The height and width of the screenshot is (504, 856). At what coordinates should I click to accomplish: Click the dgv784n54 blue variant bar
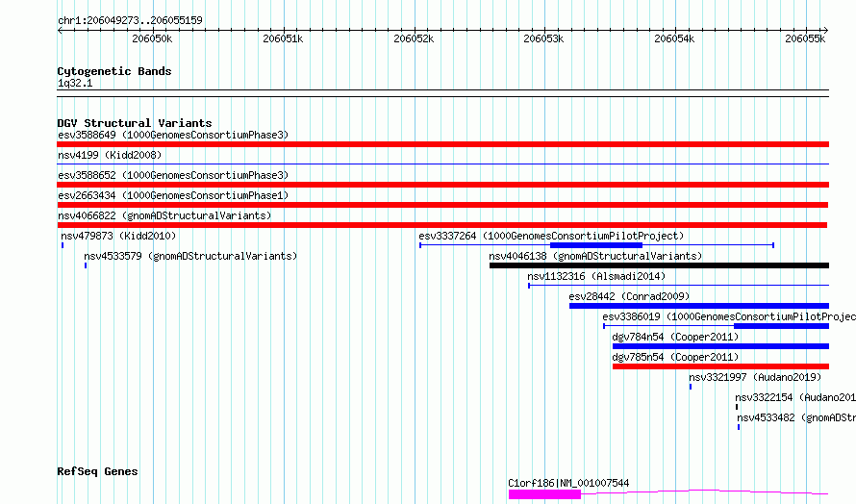[720, 346]
